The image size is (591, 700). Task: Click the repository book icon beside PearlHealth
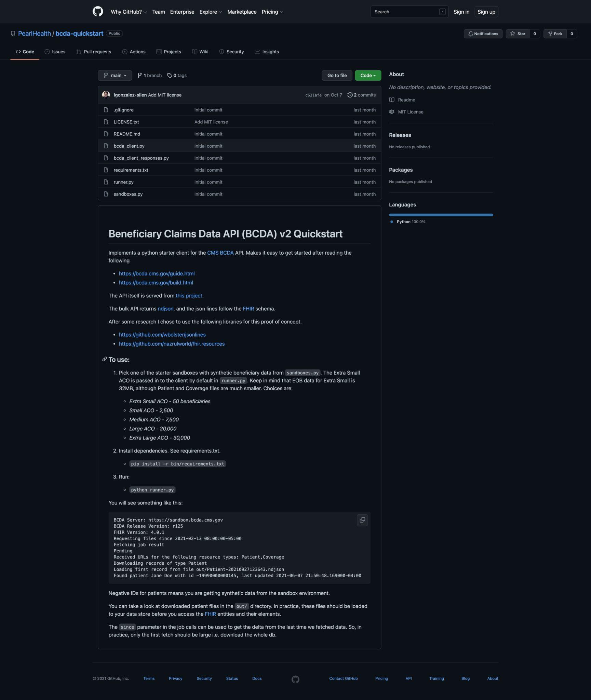13,33
